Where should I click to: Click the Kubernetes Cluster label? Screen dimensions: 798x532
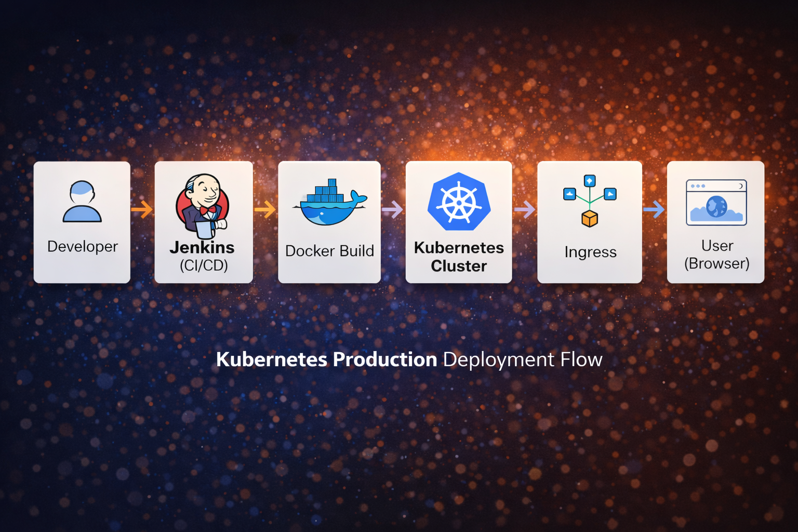pyautogui.click(x=459, y=258)
